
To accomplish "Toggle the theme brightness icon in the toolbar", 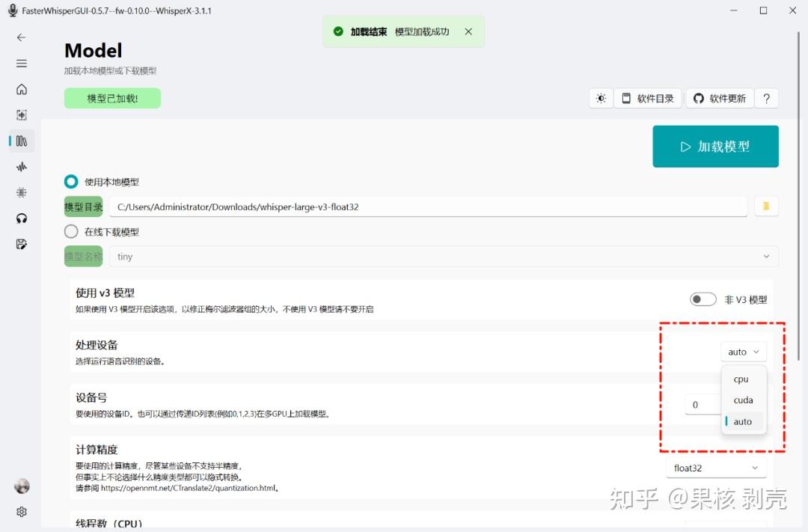I will (601, 98).
